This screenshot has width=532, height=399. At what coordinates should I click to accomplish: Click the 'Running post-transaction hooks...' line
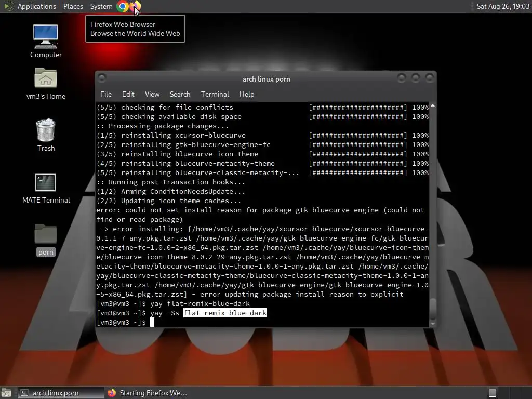170,182
